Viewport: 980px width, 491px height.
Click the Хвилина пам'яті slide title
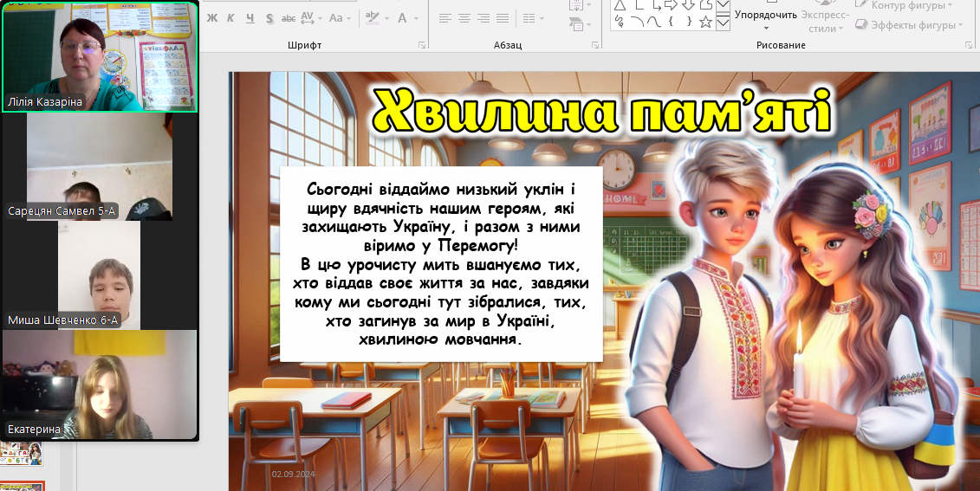(603, 113)
